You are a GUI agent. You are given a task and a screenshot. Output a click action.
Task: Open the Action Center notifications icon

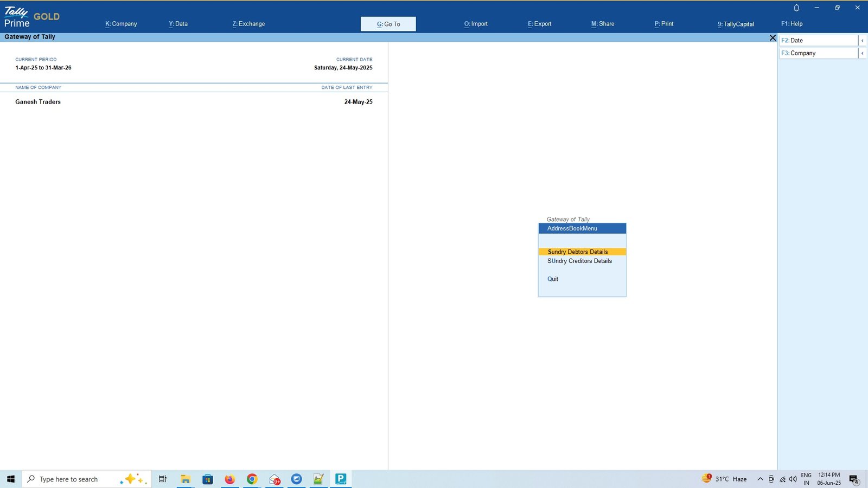854,479
